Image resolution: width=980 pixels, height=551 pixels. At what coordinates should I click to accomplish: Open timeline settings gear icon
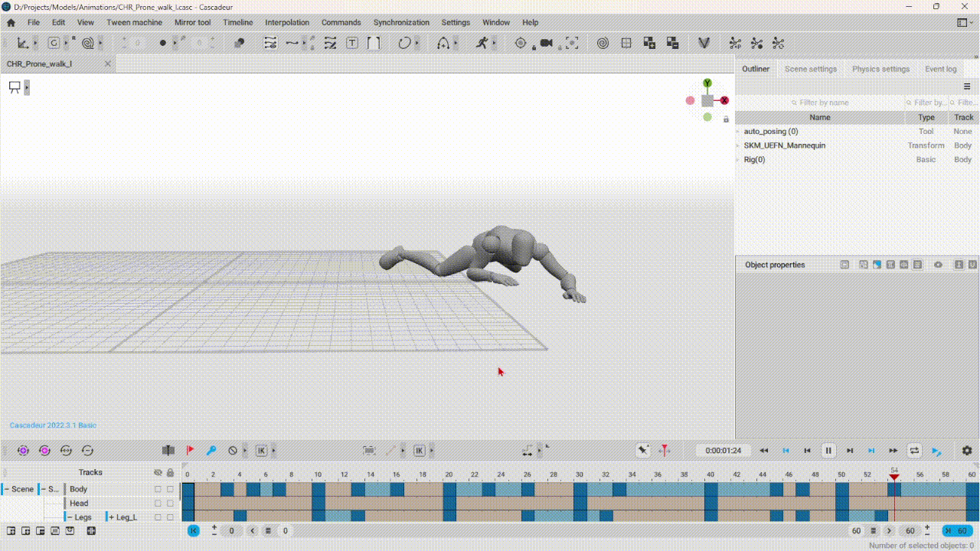coord(967,451)
